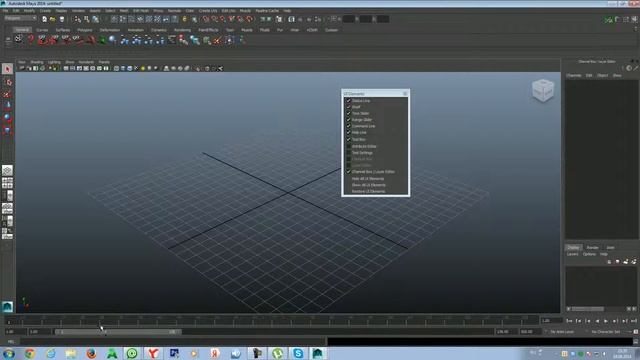Click the Save Scene icon
This screenshot has width=640, height=360.
pos(62,19)
